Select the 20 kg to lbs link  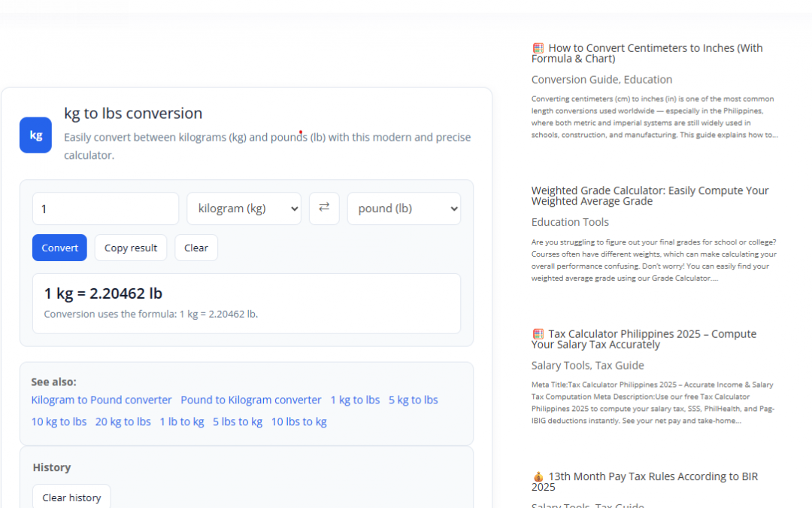click(123, 421)
